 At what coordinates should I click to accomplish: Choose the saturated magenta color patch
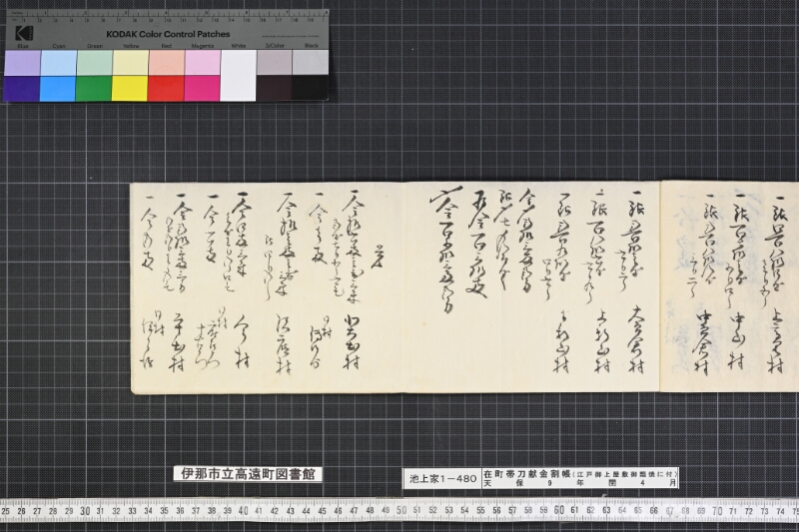pos(203,89)
